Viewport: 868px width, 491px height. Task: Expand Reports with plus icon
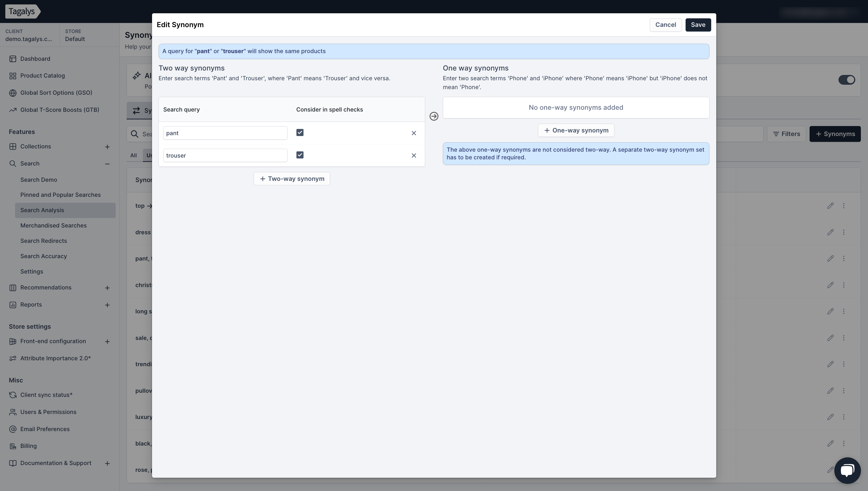click(x=107, y=305)
